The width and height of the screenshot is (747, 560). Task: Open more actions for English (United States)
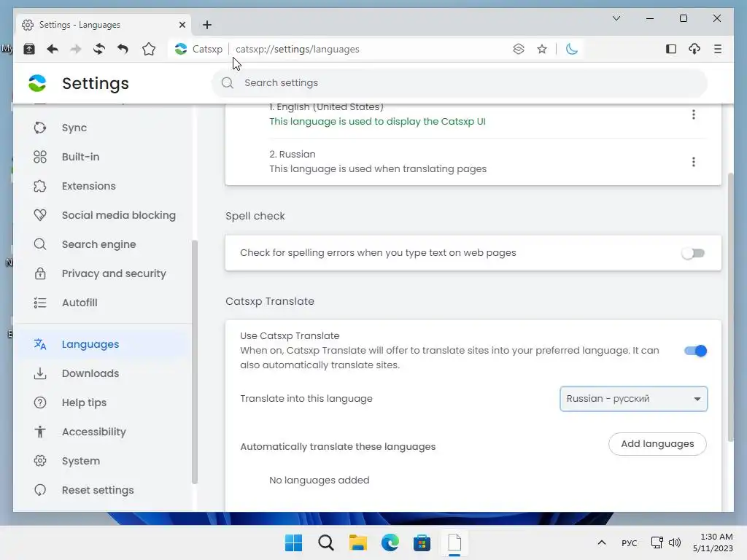point(693,114)
